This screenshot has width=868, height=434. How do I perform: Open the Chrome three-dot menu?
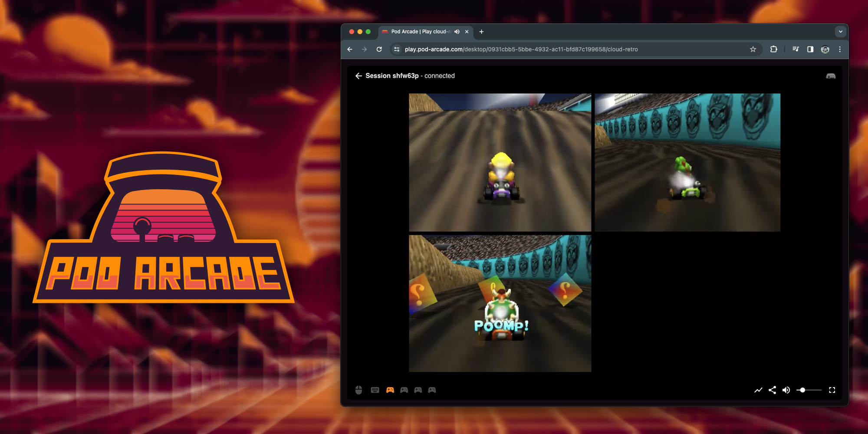click(840, 49)
